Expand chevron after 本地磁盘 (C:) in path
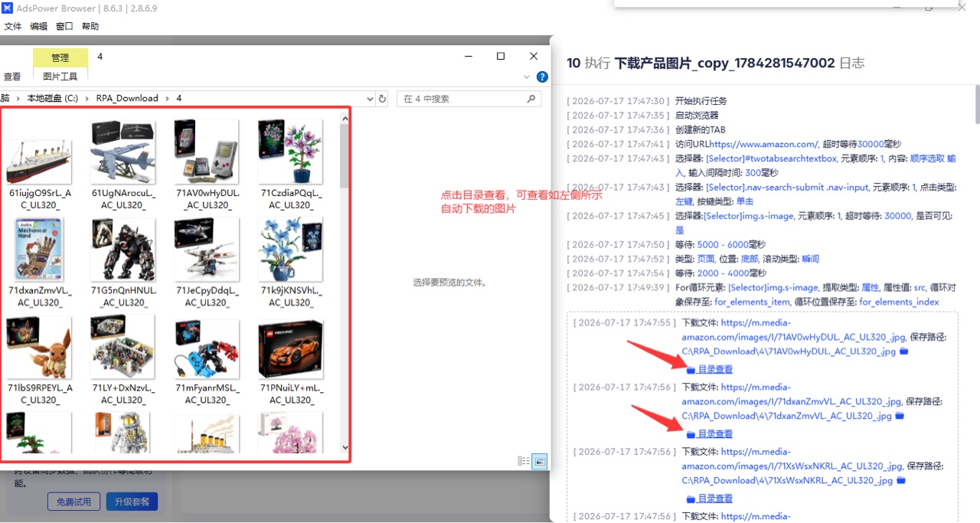 pyautogui.click(x=87, y=98)
